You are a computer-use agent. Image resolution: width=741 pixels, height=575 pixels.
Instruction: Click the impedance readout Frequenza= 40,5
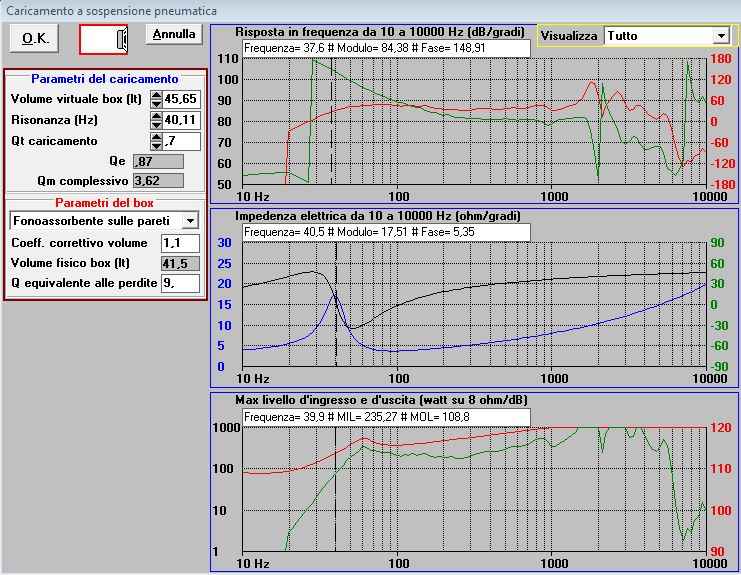(x=387, y=232)
